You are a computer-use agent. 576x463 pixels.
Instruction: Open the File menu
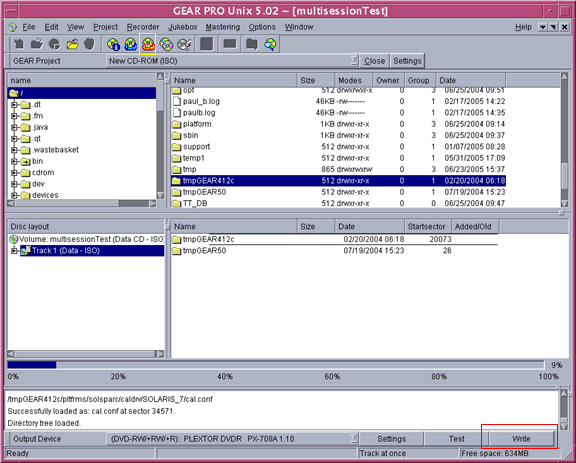tap(29, 27)
